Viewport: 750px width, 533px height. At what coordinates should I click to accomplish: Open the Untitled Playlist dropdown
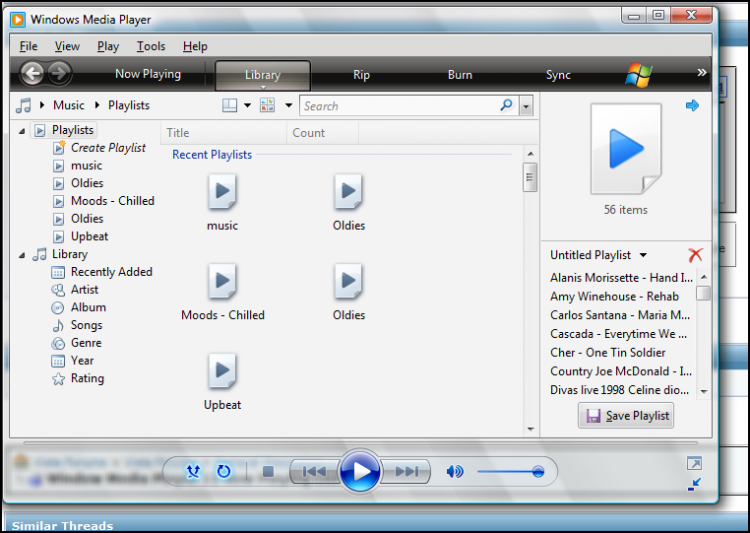pyautogui.click(x=643, y=255)
